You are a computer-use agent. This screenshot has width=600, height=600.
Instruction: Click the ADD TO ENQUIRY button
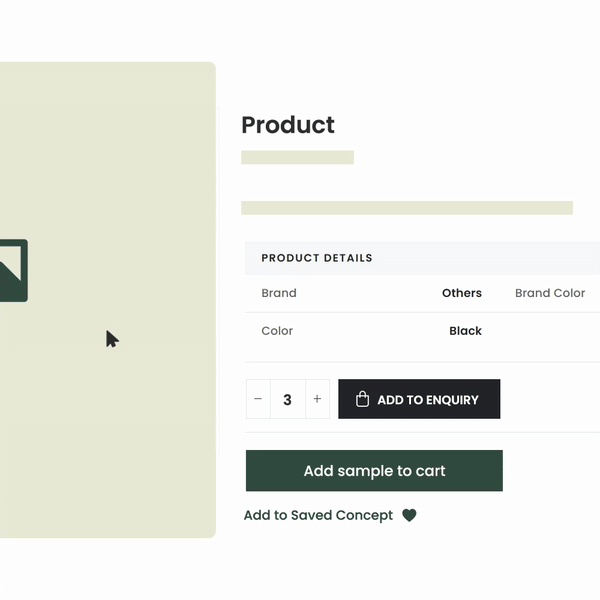pyautogui.click(x=419, y=399)
